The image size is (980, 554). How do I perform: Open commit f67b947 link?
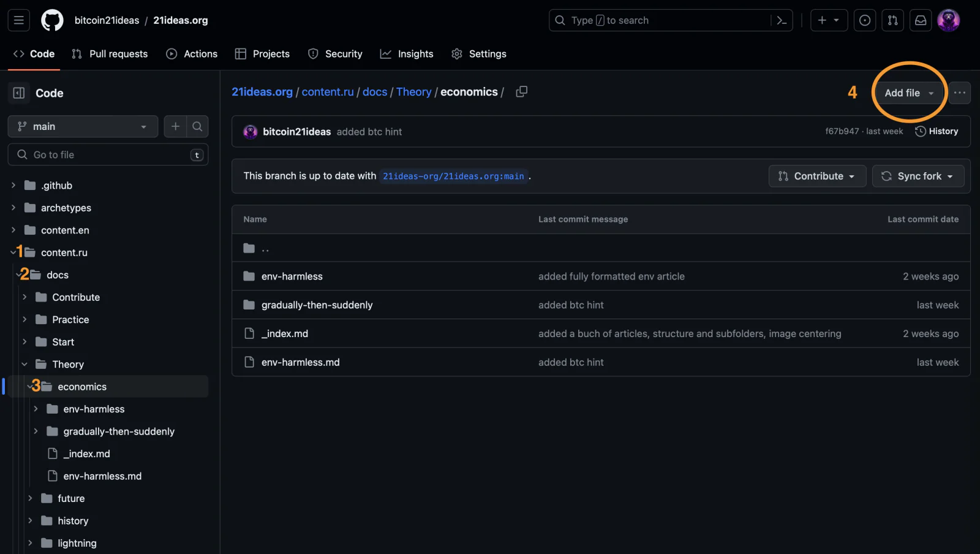pyautogui.click(x=842, y=131)
